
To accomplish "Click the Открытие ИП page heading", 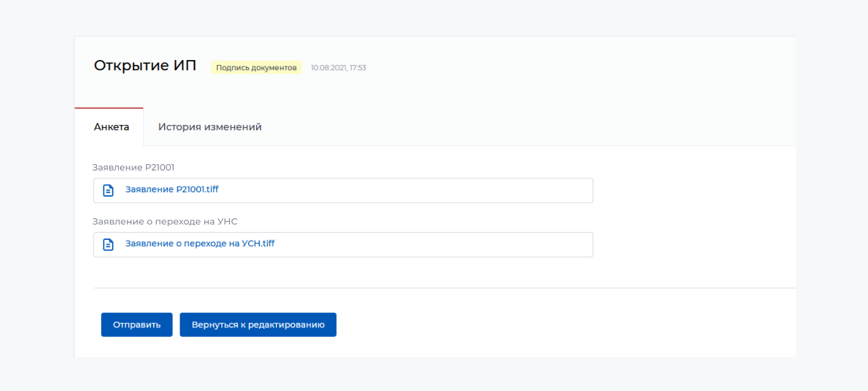I will 145,66.
